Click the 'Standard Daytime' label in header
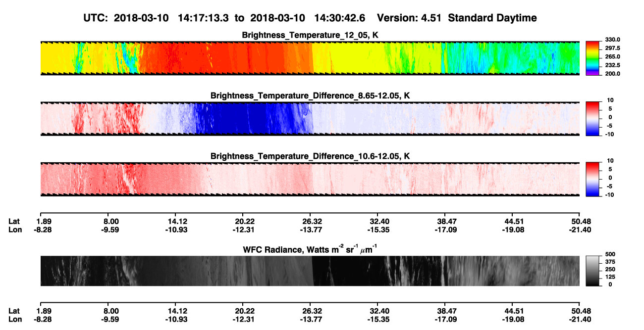Screen dimensions: 644x330 [492, 18]
